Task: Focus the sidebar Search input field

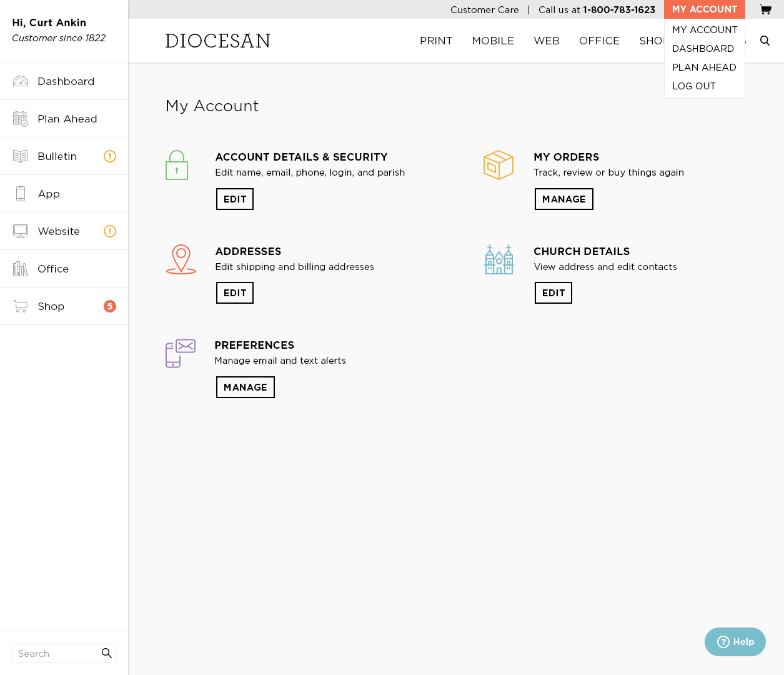Action: 56,653
